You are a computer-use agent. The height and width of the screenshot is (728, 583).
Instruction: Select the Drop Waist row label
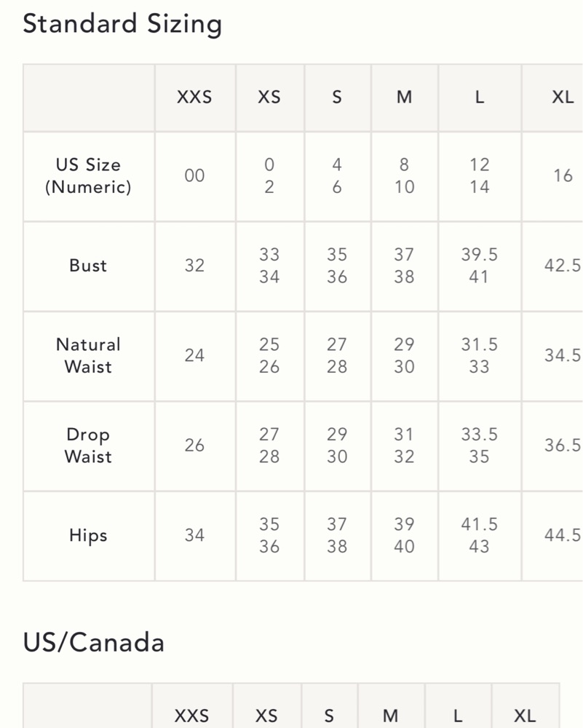click(88, 446)
